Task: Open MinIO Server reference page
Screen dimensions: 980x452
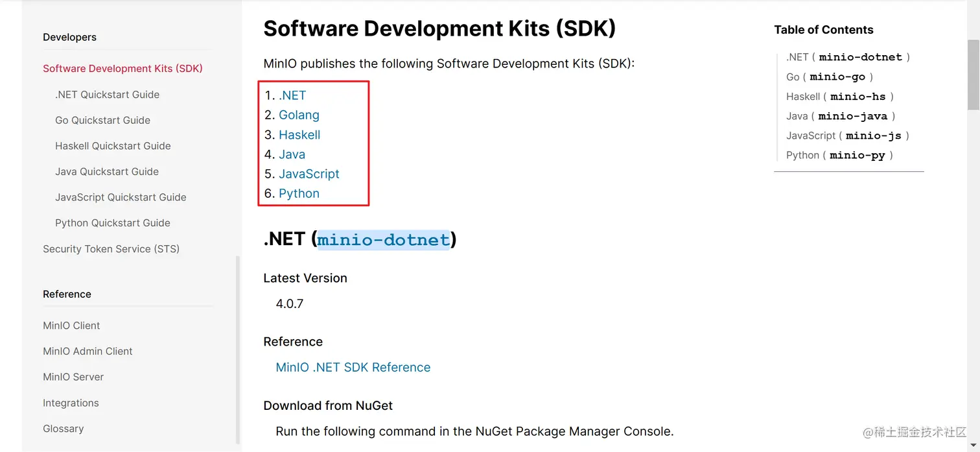Action: click(73, 377)
